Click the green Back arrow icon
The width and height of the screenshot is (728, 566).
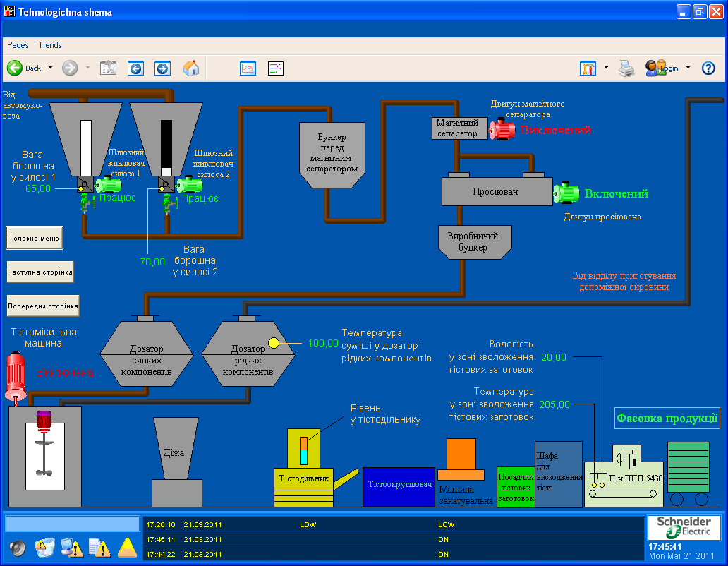[14, 68]
